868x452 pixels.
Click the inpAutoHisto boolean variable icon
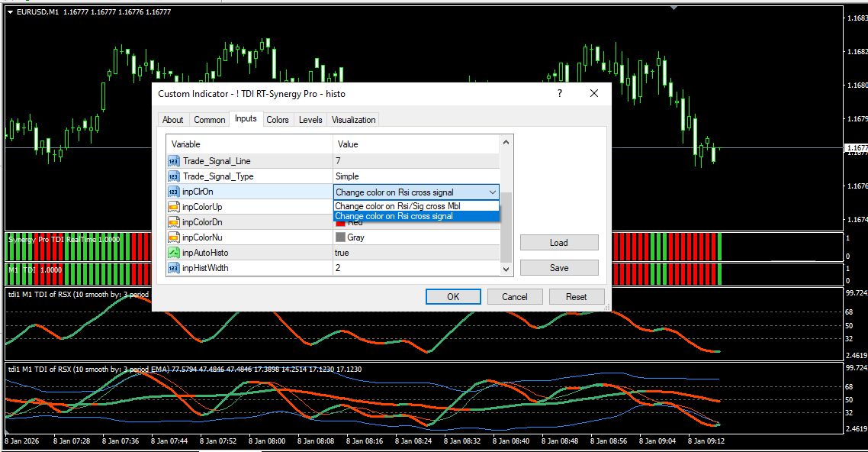pos(173,253)
